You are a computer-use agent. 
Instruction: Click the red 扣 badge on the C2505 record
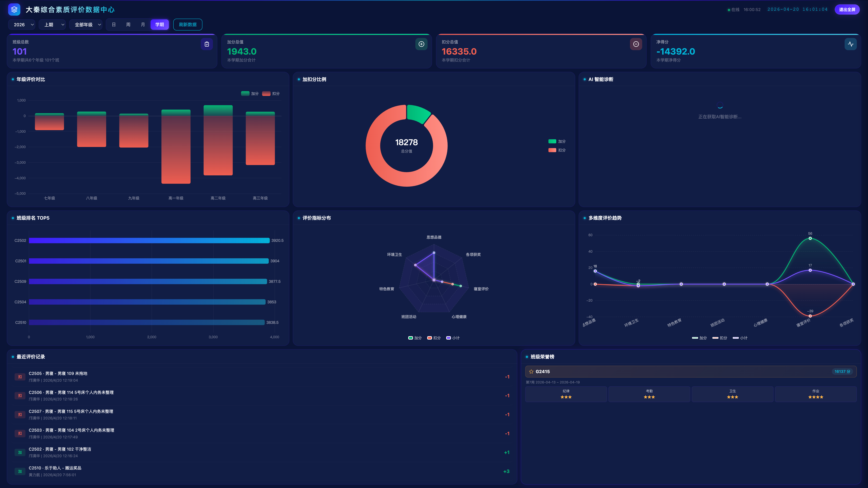coord(20,377)
